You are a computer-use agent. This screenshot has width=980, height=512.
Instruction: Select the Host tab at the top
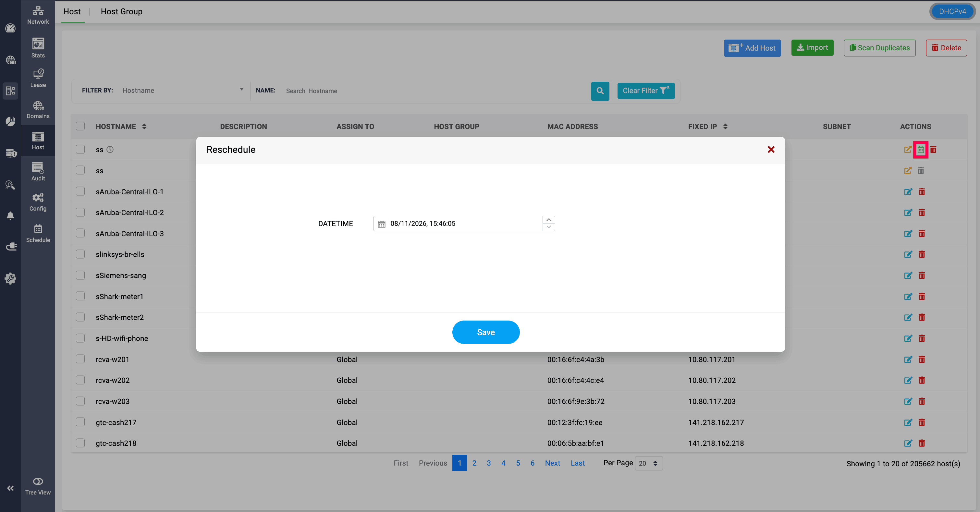(72, 11)
